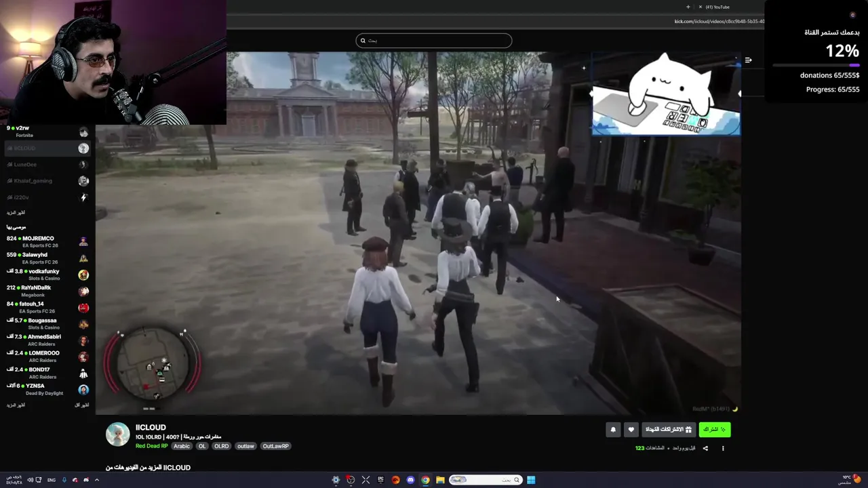Expand recommended channels show more at bottom
Image resolution: width=868 pixels, height=488 pixels.
coord(16,405)
